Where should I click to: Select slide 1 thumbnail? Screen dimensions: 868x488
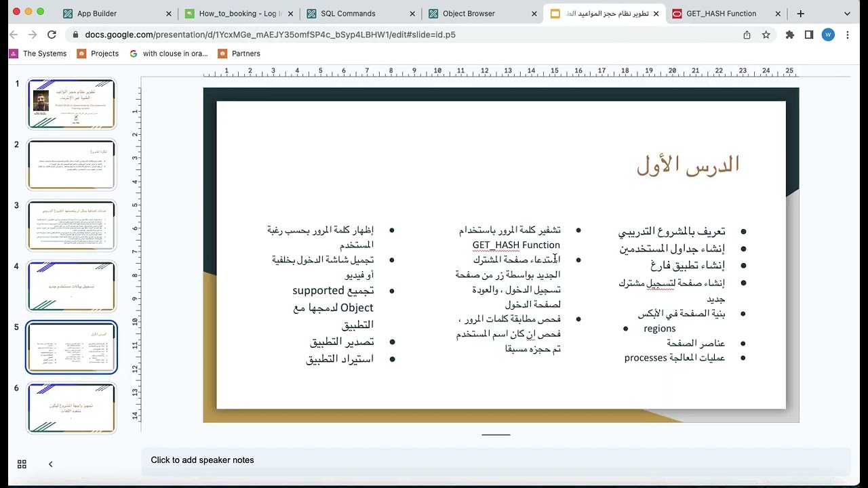71,103
